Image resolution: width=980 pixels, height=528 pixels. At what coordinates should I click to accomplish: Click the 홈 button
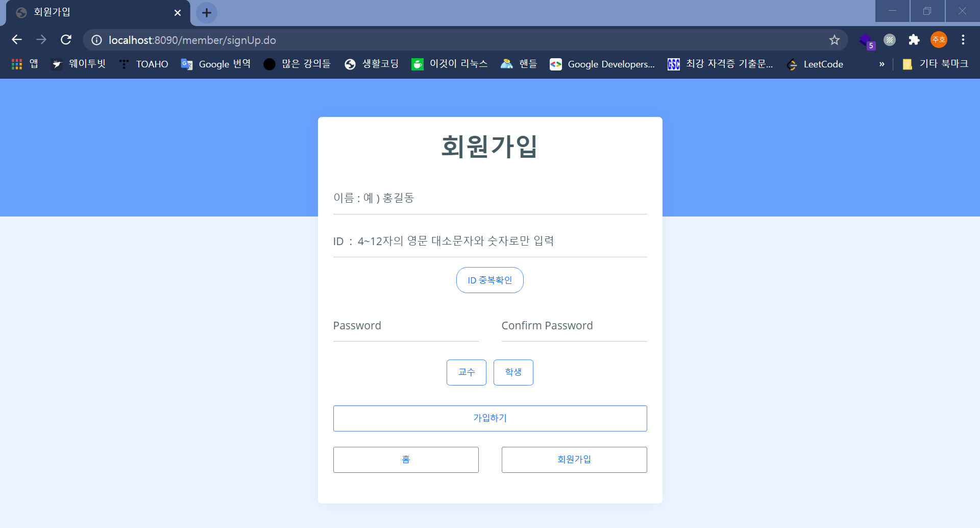[406, 460]
